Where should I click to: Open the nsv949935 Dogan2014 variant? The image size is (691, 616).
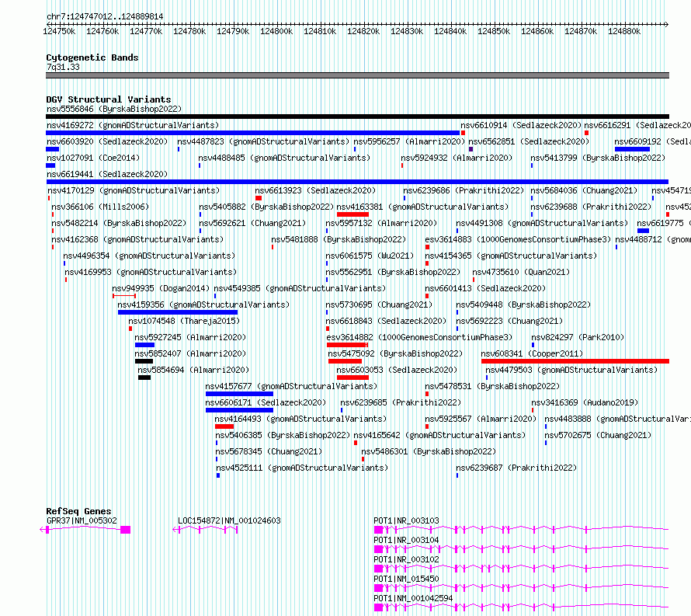click(161, 288)
